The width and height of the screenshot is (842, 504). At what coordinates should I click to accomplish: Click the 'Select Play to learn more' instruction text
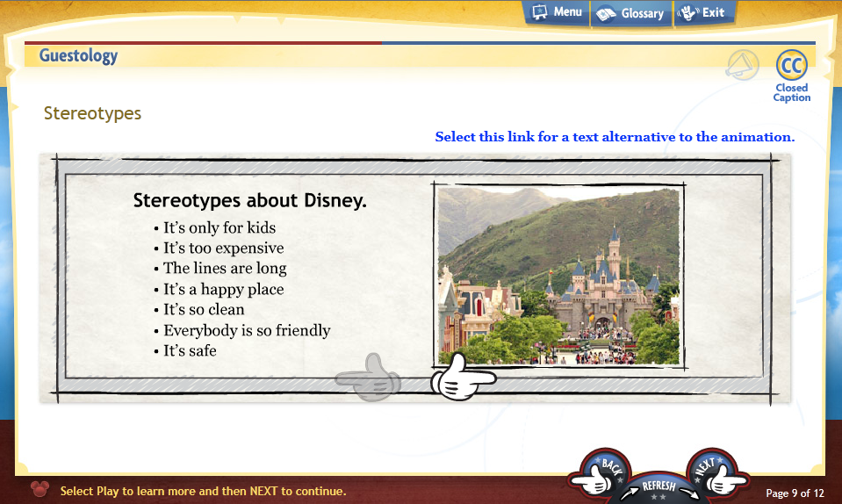(203, 491)
